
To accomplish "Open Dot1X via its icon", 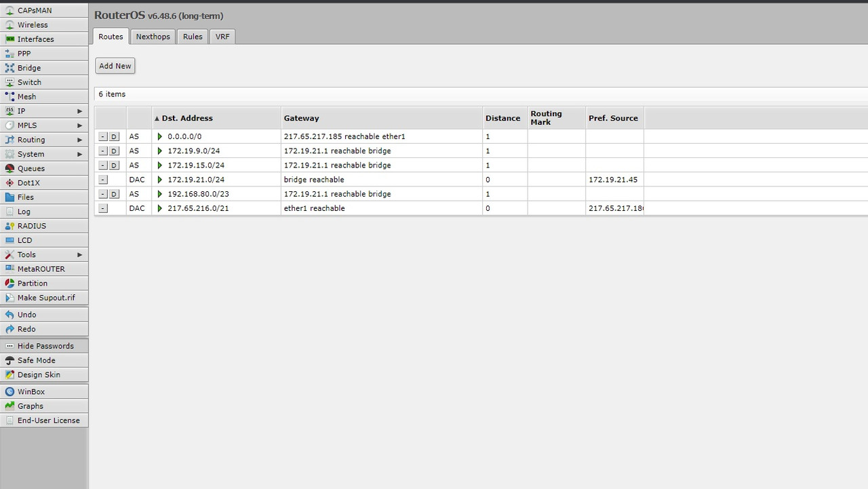I will pyautogui.click(x=9, y=183).
